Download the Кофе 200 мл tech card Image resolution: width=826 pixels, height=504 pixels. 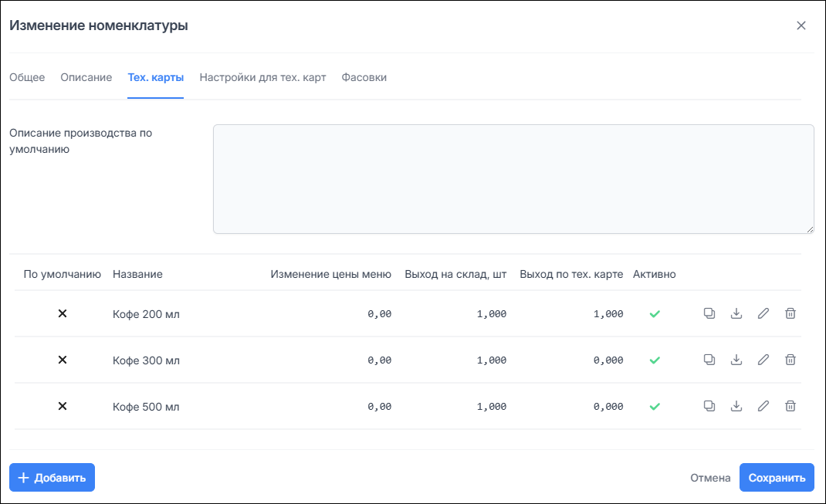coord(736,313)
